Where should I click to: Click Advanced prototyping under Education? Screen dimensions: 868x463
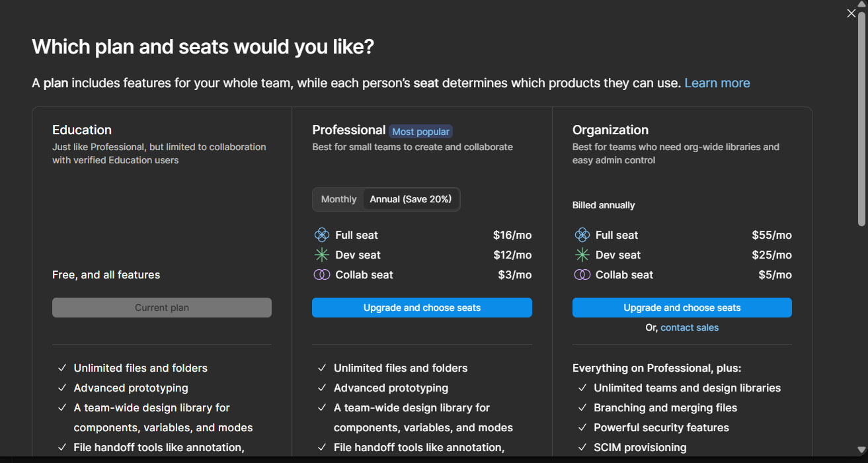(131, 388)
